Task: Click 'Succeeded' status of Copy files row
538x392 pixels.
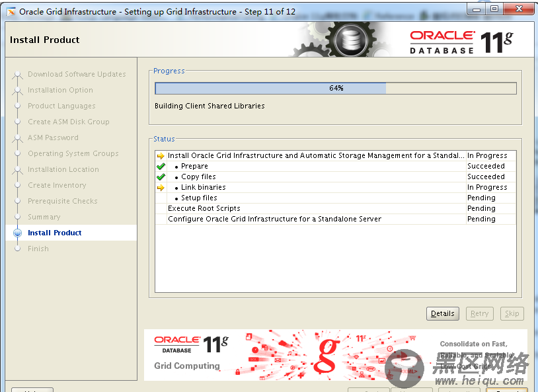Action: pos(486,176)
